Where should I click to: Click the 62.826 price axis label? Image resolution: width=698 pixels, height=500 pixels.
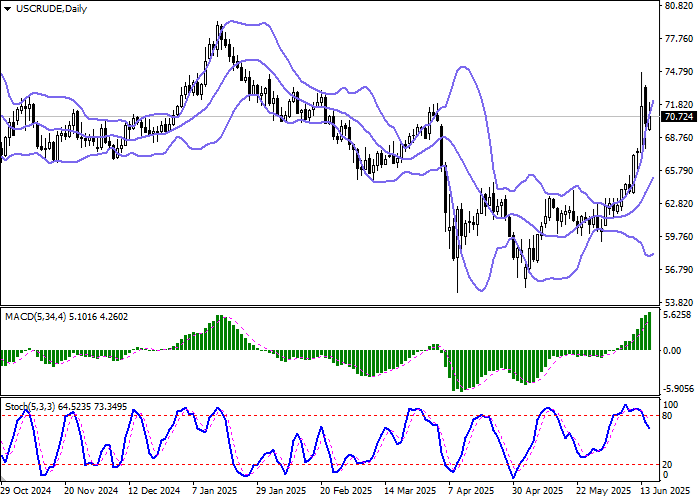pyautogui.click(x=678, y=203)
